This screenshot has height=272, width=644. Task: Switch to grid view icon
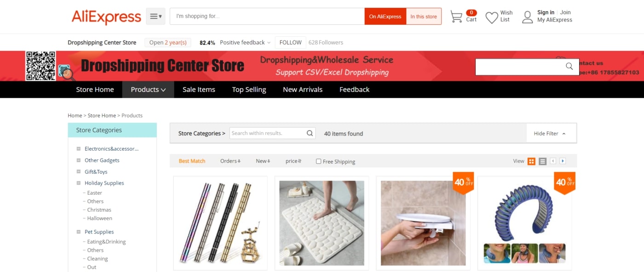[531, 161]
